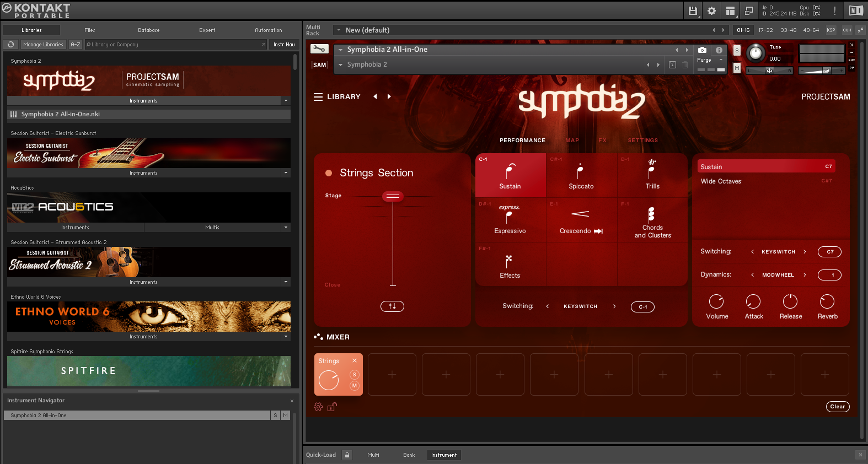
Task: Toggle the Quick-Load lock
Action: click(x=347, y=455)
